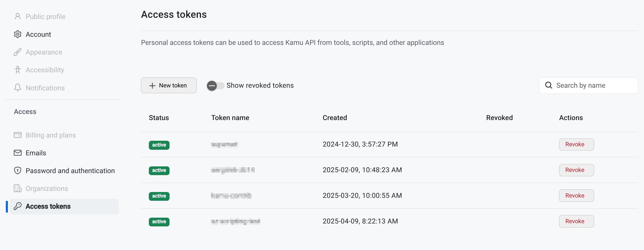644x250 pixels.
Task: Click the Billing and plans card icon
Action: 18,135
